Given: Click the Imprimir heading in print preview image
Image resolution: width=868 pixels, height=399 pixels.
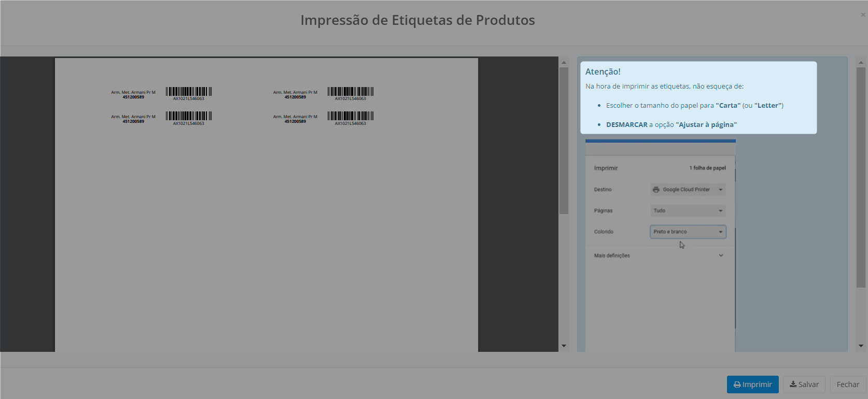Looking at the screenshot, I should coord(606,168).
